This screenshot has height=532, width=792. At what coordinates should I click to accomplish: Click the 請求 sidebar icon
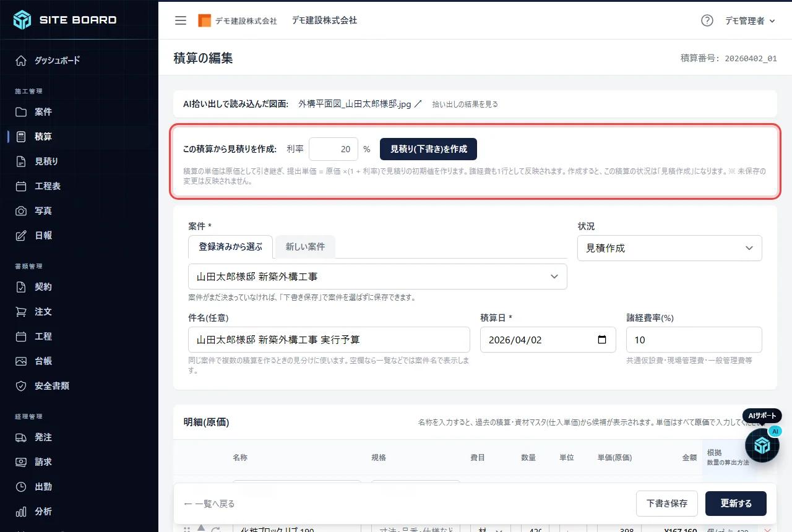pyautogui.click(x=21, y=462)
